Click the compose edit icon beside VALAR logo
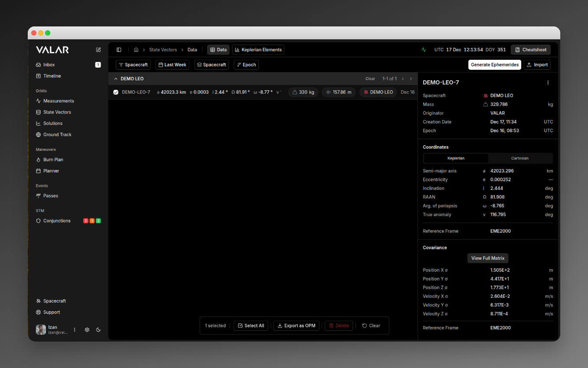 98,50
